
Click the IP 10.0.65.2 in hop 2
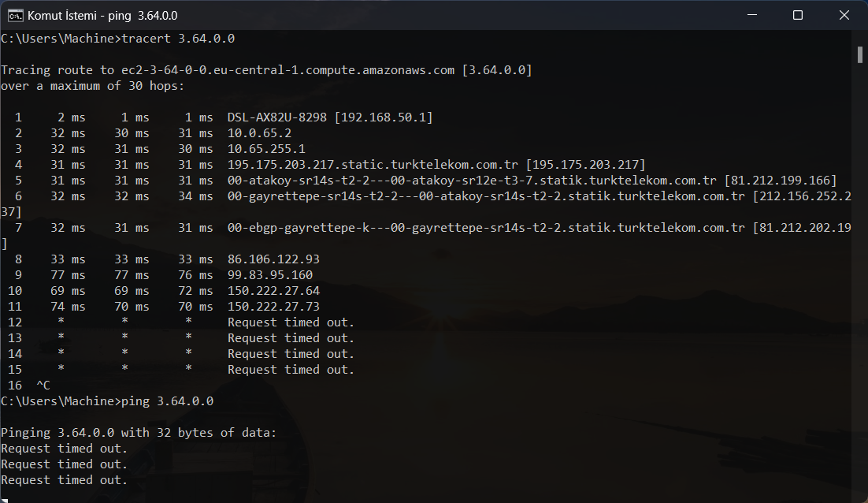259,133
